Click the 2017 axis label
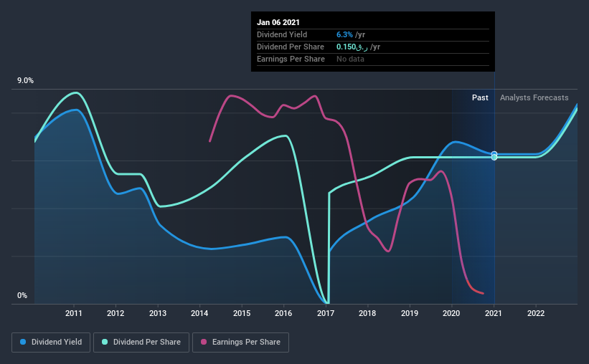 click(326, 313)
